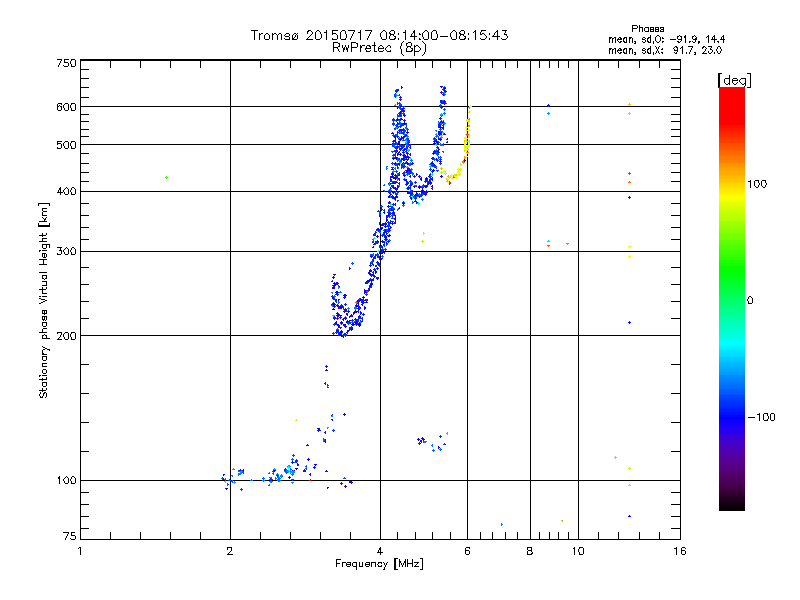
Task: Click the '[deg]' color bar unit label
Action: [734, 80]
